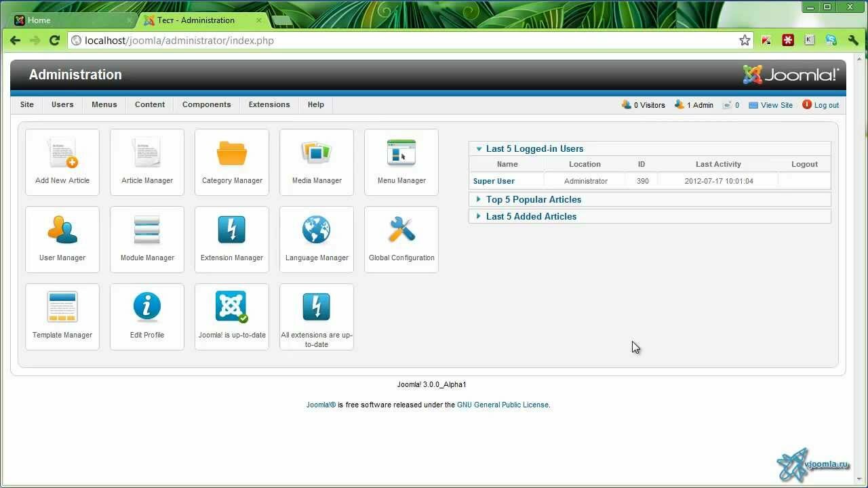
Task: Open the Help menu
Action: [x=316, y=104]
